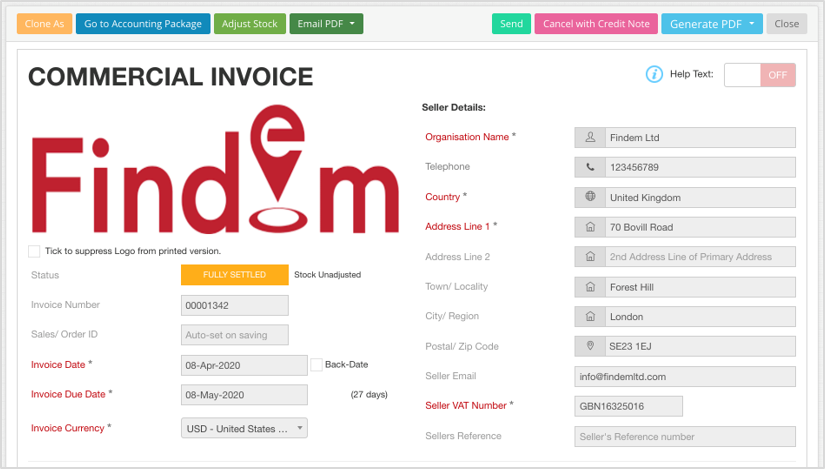The width and height of the screenshot is (825, 469).
Task: Click Go to Accounting Package button
Action: click(x=143, y=24)
